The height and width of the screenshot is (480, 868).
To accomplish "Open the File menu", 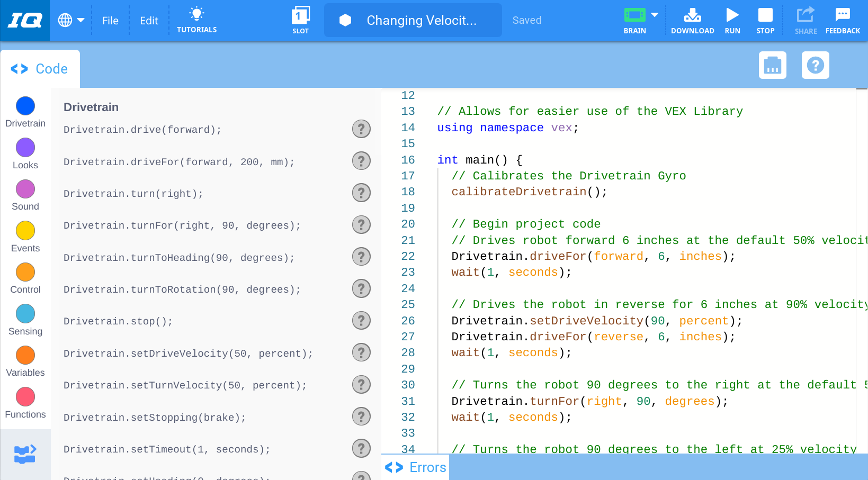I will pos(110,21).
